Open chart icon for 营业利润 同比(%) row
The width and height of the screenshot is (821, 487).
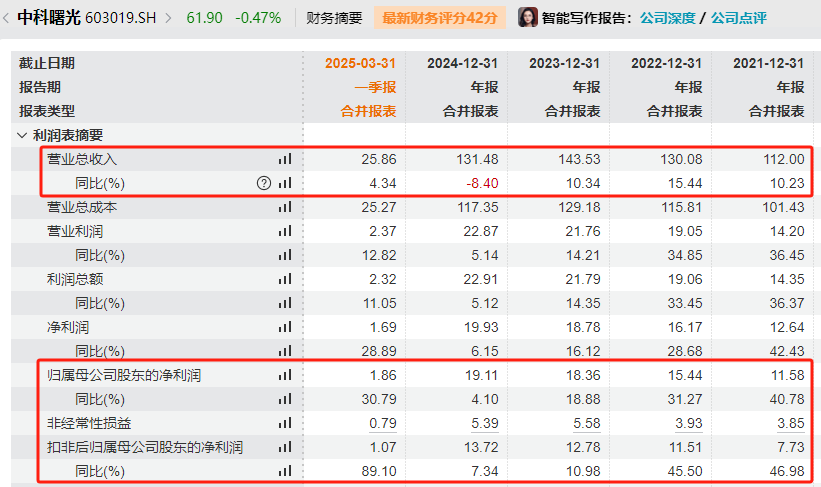(285, 255)
